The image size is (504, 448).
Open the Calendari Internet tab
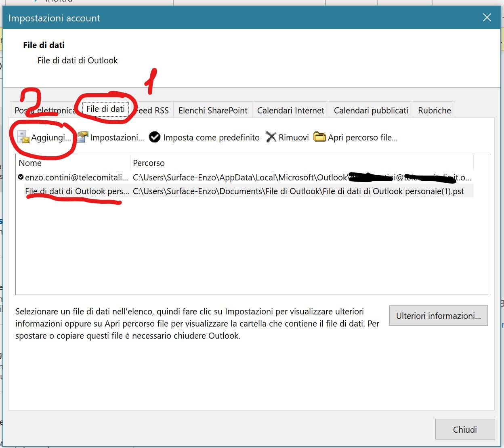(x=290, y=111)
